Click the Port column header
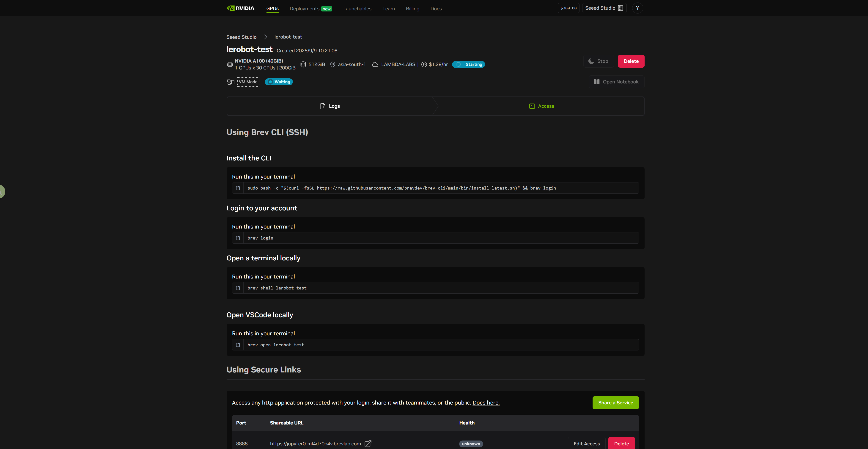 [x=241, y=423]
